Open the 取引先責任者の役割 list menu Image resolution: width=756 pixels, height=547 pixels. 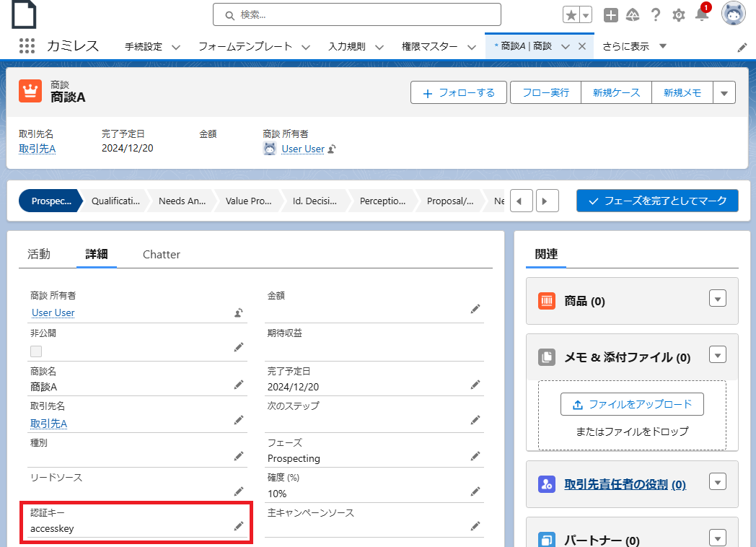718,482
